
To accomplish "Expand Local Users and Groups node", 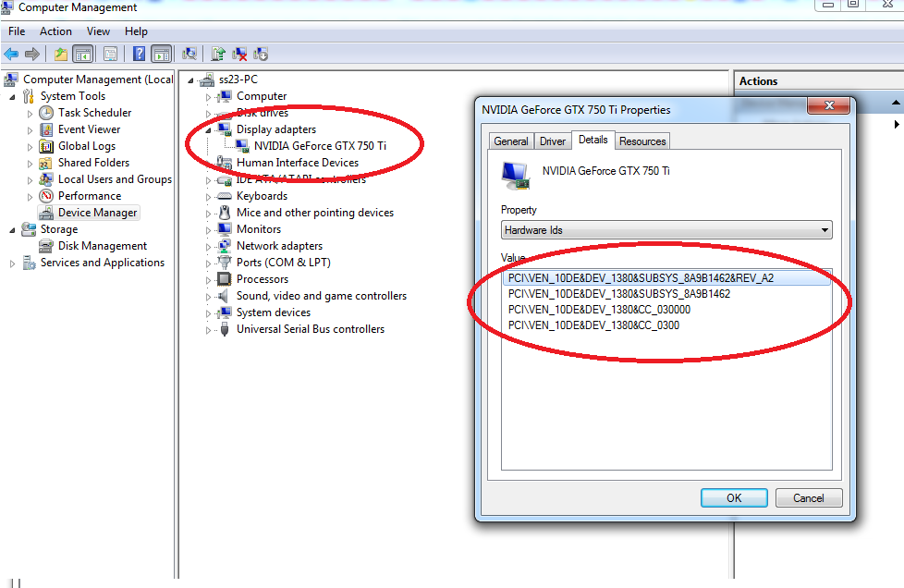I will coord(30,180).
